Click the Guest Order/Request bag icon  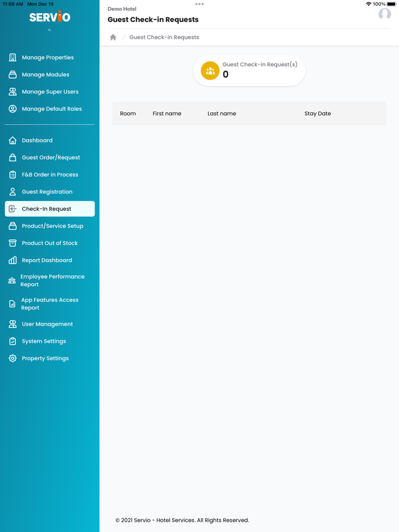click(13, 157)
